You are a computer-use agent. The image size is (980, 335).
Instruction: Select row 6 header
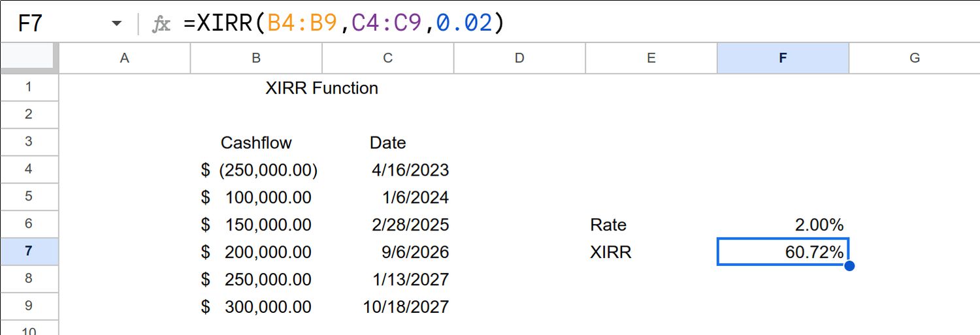point(29,224)
